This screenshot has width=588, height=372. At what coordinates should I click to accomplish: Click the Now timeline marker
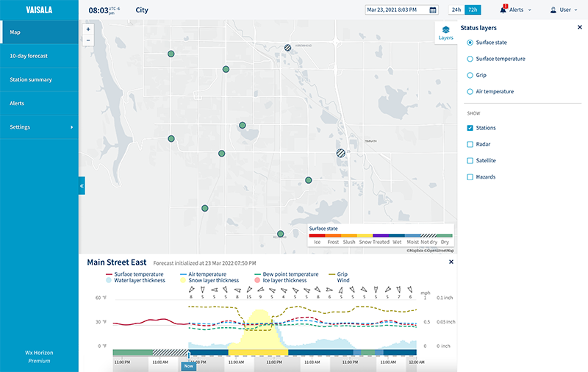point(189,366)
